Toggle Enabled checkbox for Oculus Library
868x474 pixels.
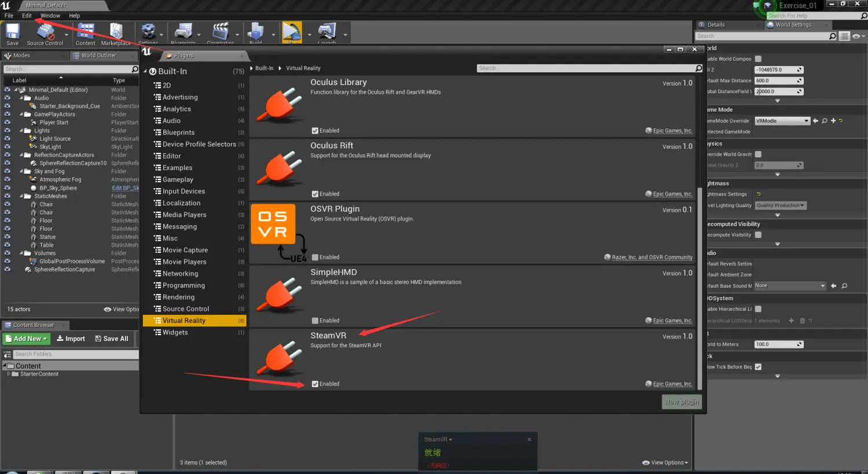point(315,131)
